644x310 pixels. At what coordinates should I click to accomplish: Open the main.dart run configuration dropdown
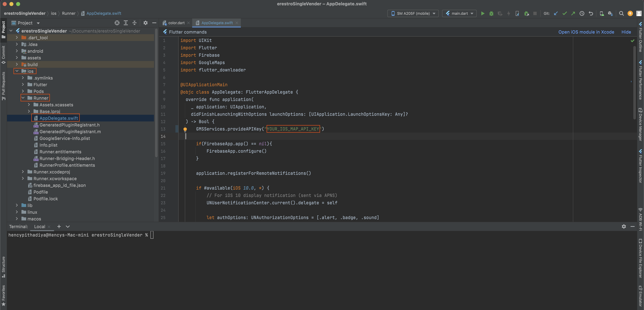[x=459, y=13]
